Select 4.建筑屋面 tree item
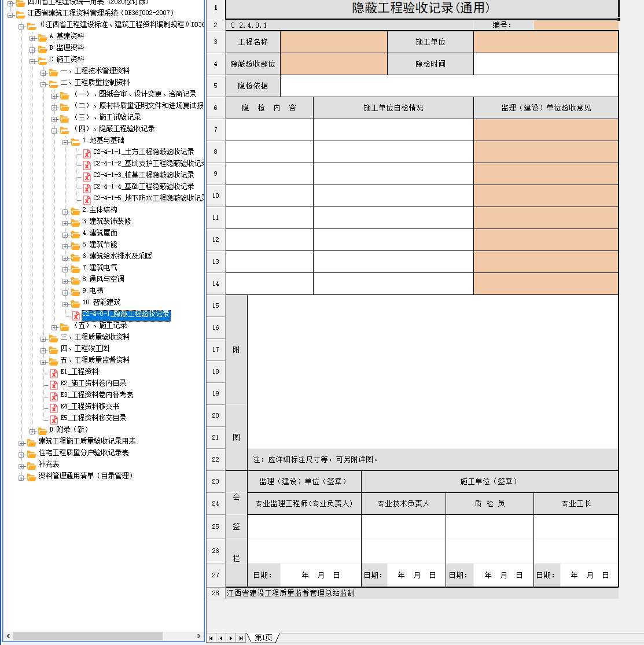 [x=100, y=233]
